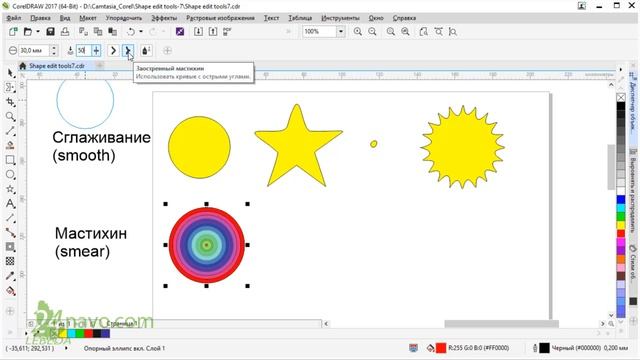The image size is (640, 360).
Task: Expand the Undo history dropdown arrow
Action: coord(141,31)
